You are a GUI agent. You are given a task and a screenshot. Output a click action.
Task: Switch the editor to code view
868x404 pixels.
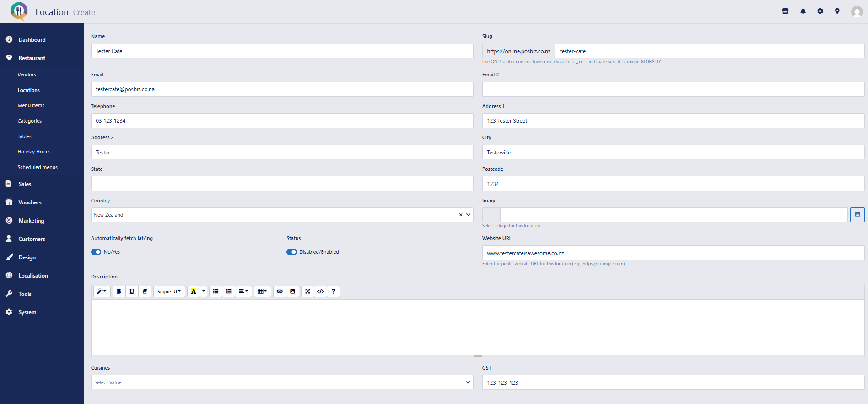321,291
